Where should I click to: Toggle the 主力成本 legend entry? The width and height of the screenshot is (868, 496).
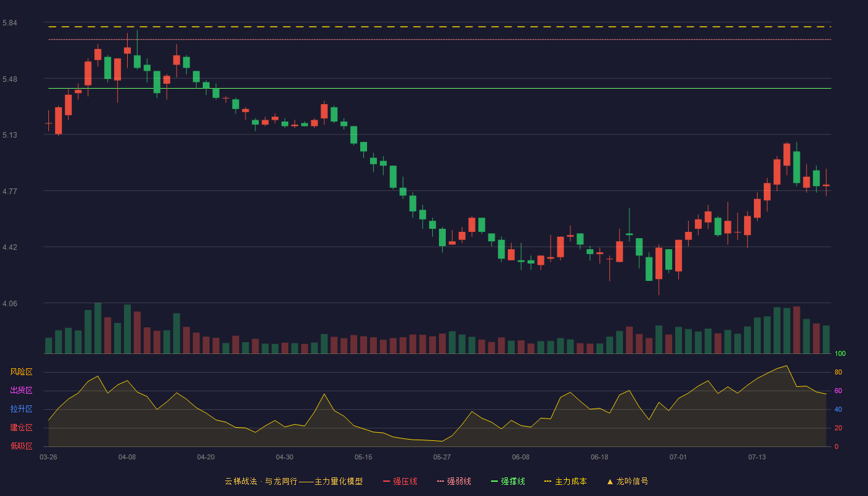point(565,481)
